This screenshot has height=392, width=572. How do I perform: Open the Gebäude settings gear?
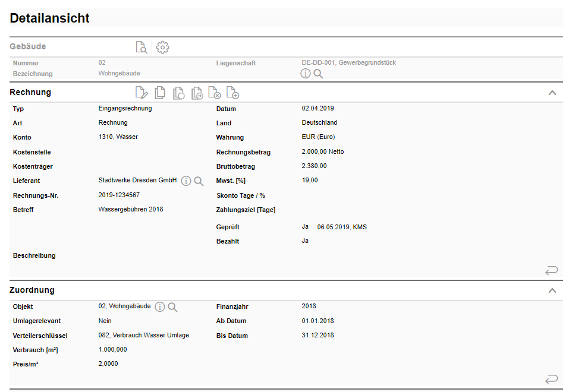162,48
